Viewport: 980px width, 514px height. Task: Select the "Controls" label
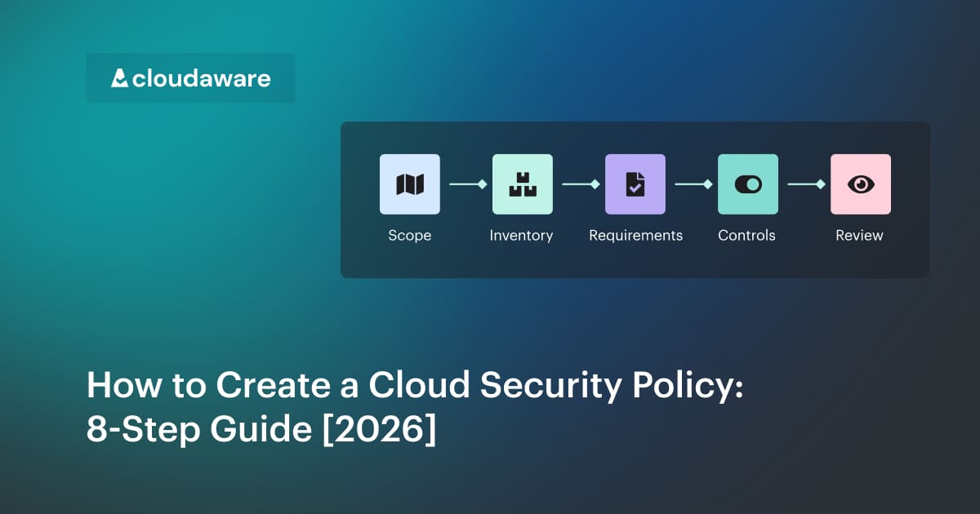click(x=746, y=236)
